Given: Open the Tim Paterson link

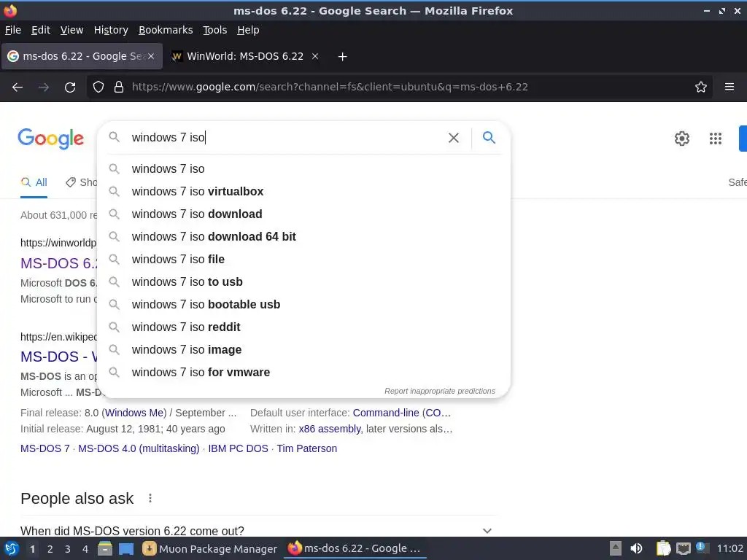Looking at the screenshot, I should [x=307, y=448].
